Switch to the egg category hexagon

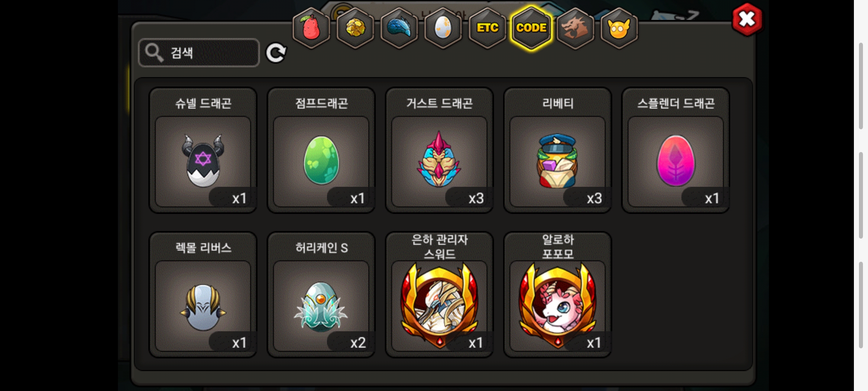[443, 28]
